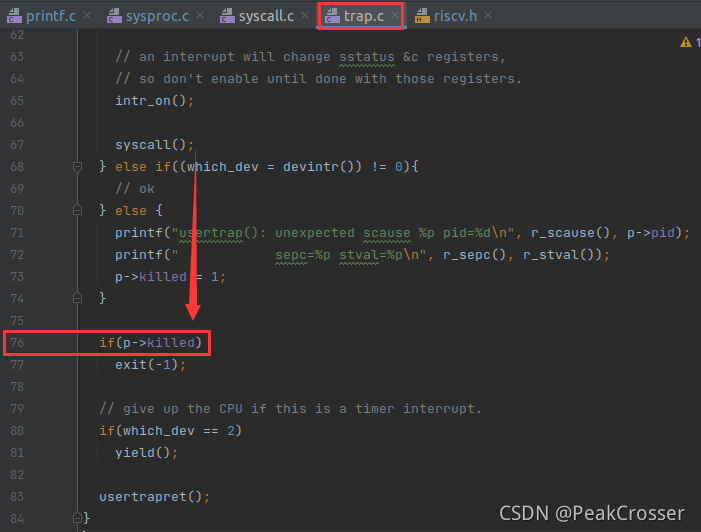Screen dimensions: 701x532
Task: Click line number 65 in the gutter
Action: pyautogui.click(x=17, y=101)
